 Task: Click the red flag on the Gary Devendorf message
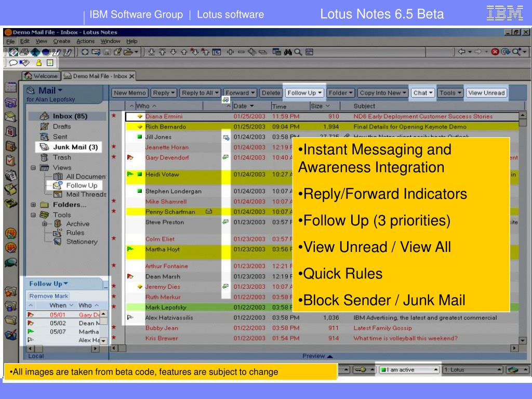[130, 157]
